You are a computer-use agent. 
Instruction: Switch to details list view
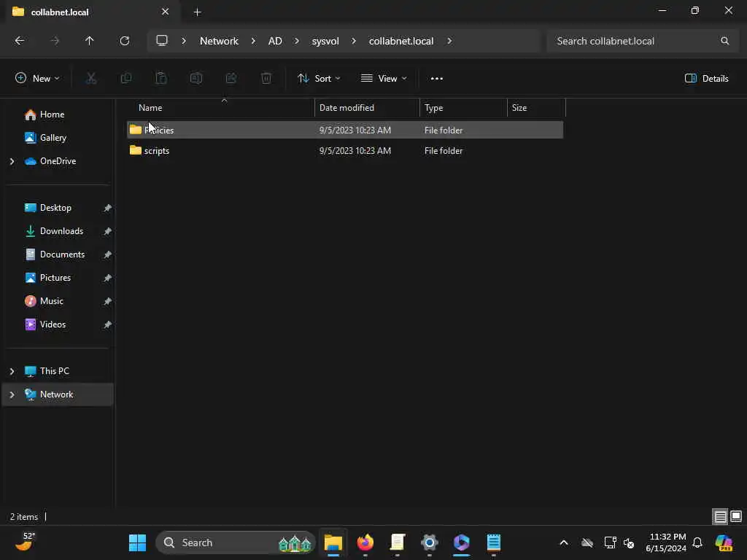click(720, 517)
